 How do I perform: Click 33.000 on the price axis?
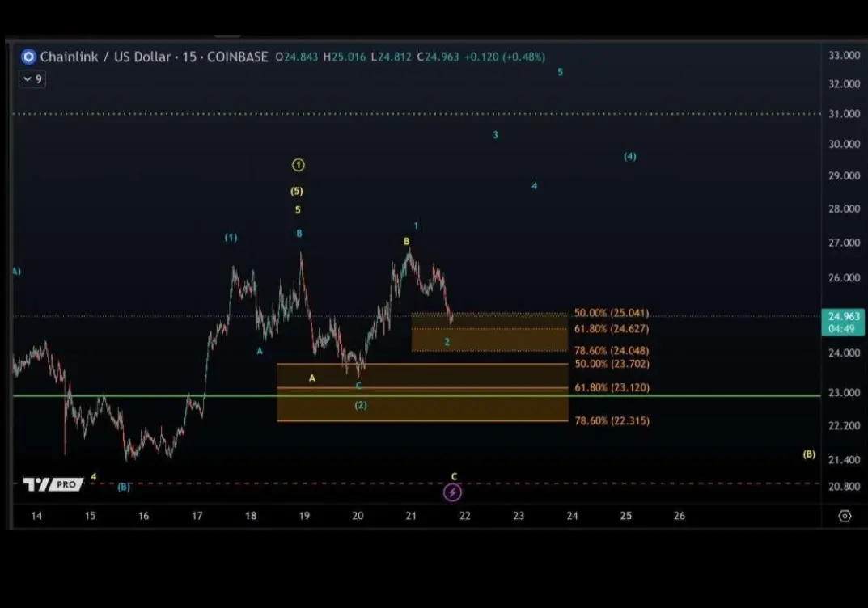(845, 55)
